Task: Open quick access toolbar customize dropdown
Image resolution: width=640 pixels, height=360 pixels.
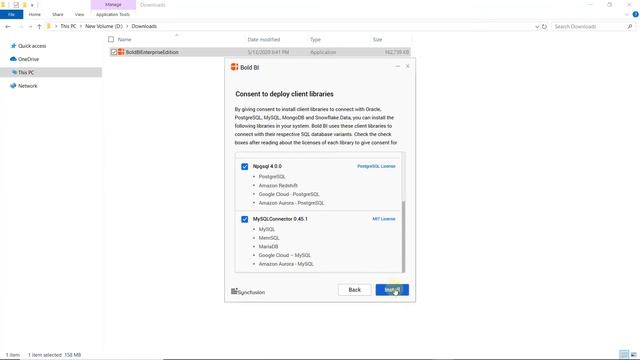Action: tap(32, 5)
